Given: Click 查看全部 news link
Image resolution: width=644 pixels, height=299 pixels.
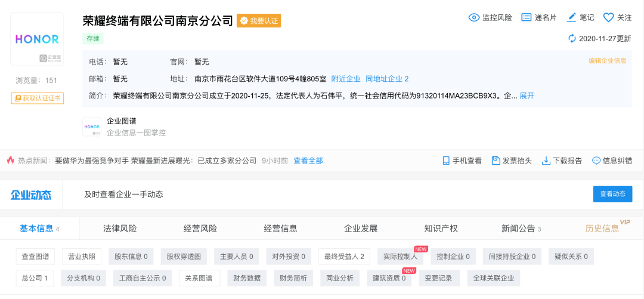Looking at the screenshot, I should pos(308,161).
